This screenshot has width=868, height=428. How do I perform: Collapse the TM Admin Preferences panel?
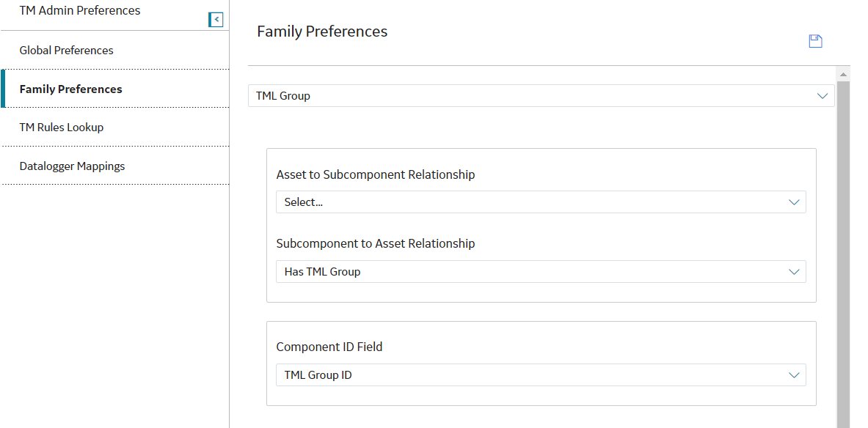pos(216,20)
